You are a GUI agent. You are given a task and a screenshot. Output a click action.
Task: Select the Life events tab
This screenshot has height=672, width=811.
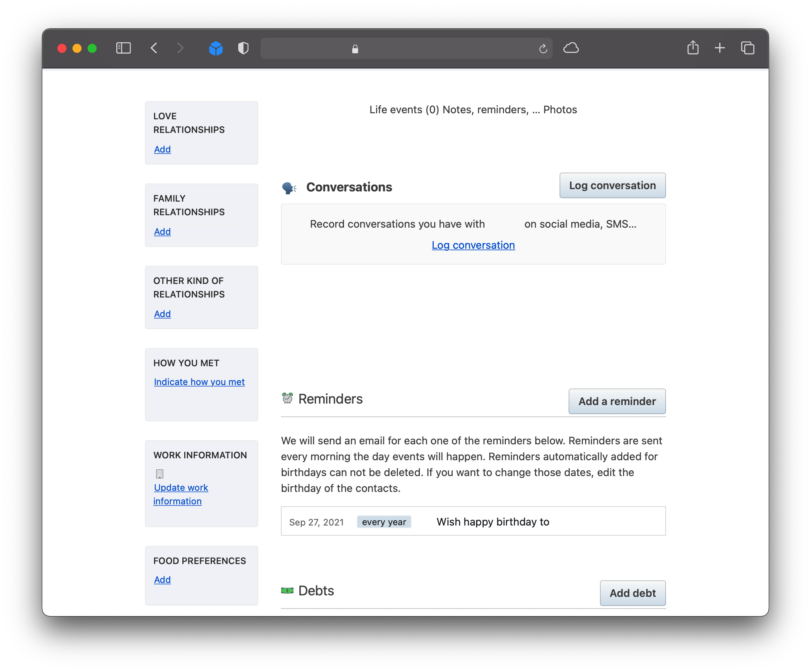click(x=403, y=110)
